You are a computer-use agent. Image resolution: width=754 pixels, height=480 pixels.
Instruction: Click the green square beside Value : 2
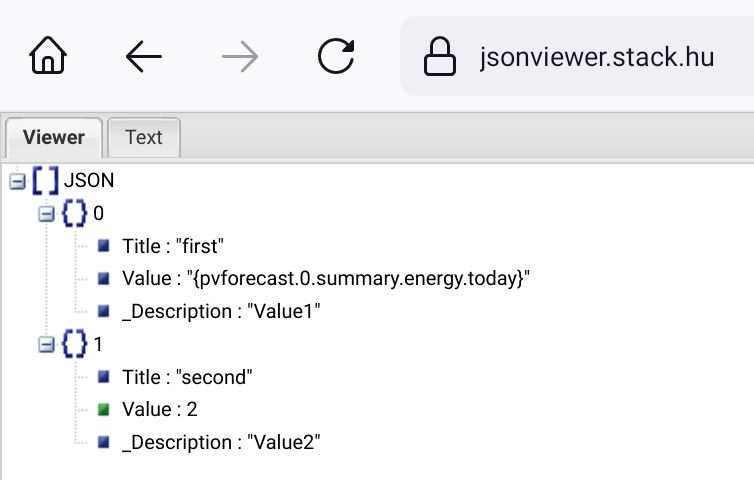(104, 409)
